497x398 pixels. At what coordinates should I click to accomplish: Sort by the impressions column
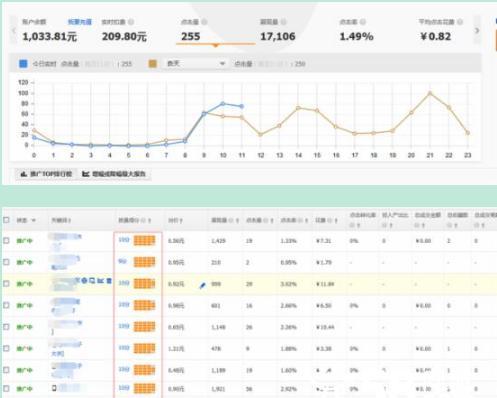[x=238, y=220]
